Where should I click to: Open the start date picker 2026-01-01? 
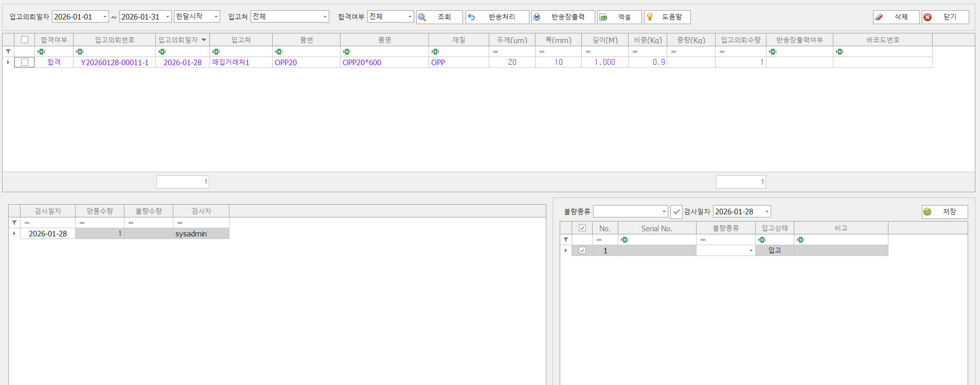point(104,17)
